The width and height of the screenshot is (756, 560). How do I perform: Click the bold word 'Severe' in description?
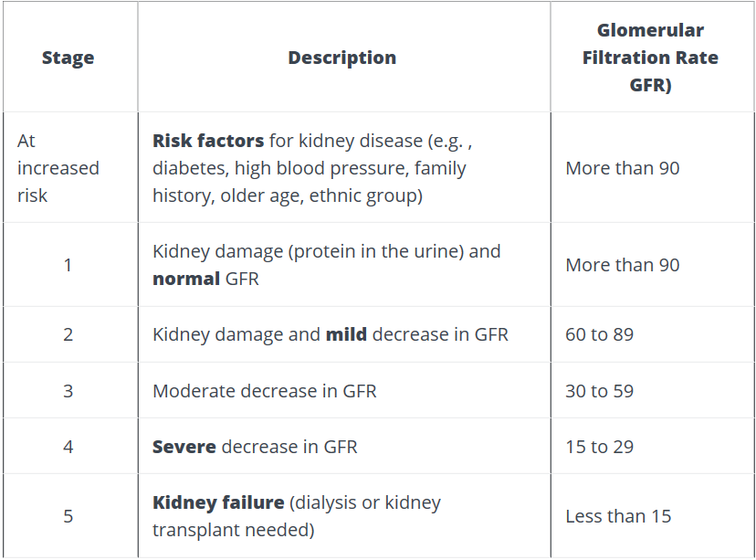point(184,447)
